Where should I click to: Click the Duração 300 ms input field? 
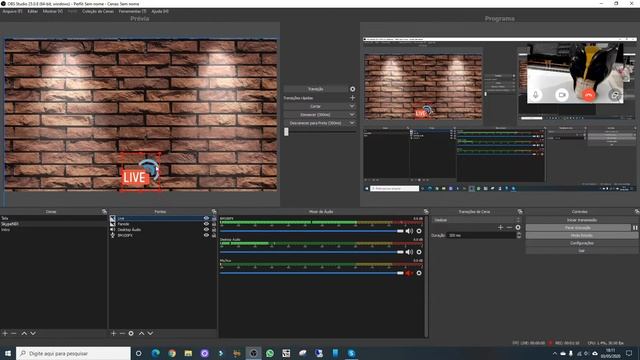point(482,236)
